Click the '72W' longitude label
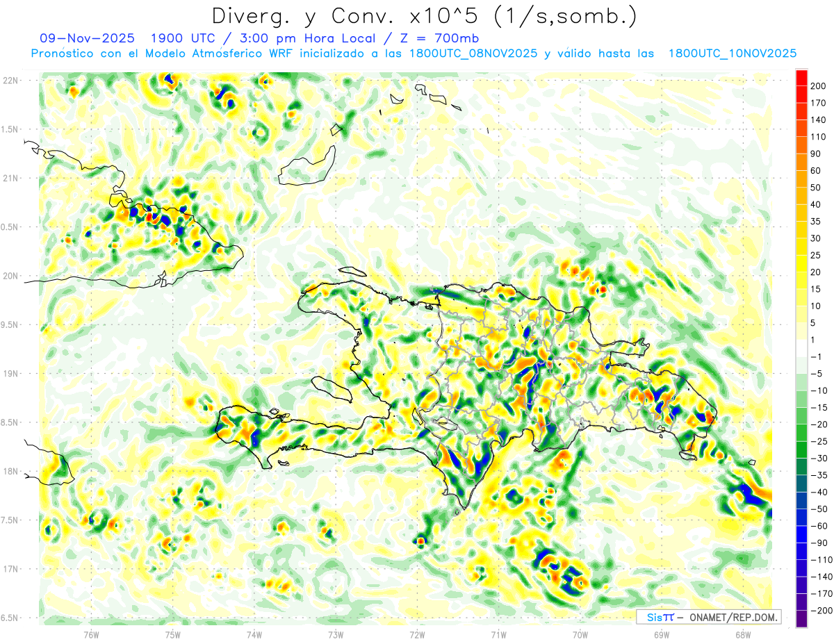 click(x=417, y=634)
